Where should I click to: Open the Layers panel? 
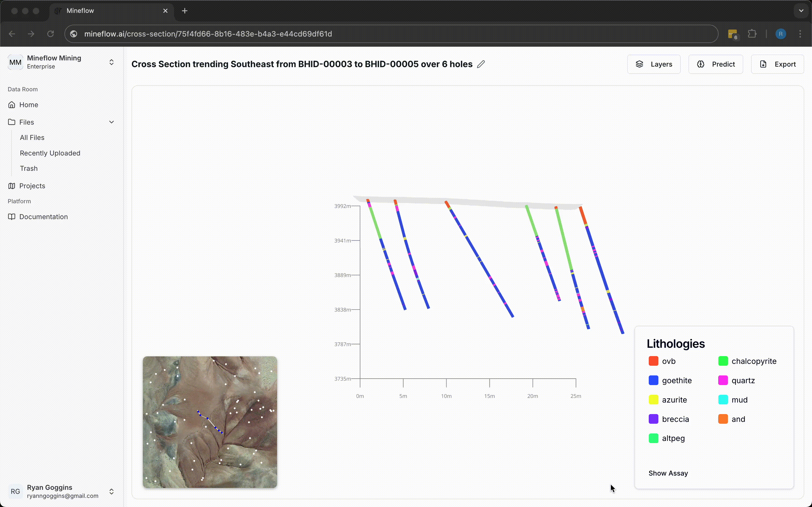(653, 64)
